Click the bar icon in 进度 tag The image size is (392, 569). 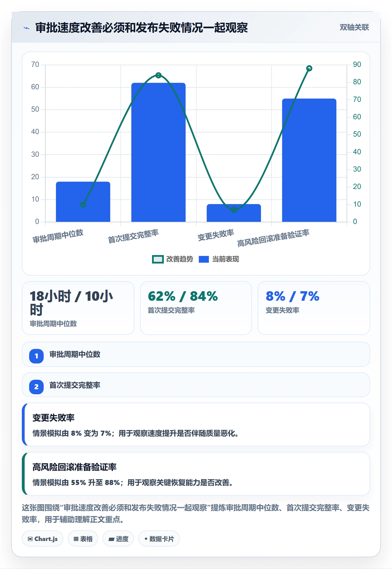coord(111,539)
